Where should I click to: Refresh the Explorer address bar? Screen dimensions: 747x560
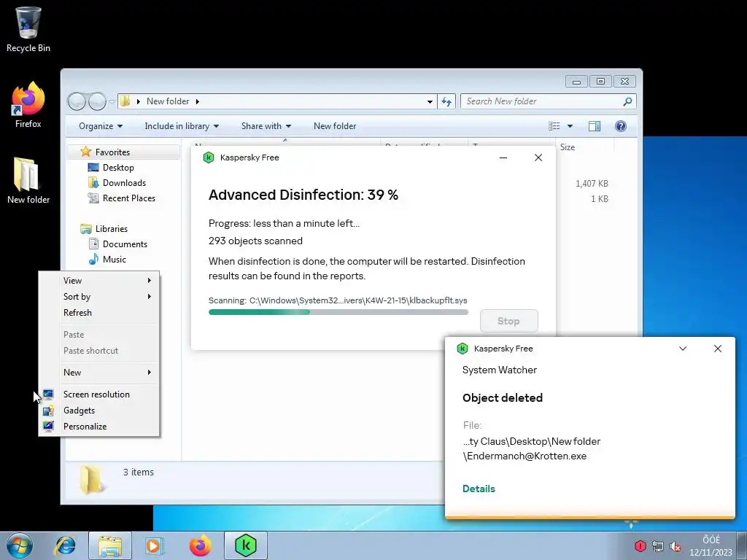(x=446, y=101)
